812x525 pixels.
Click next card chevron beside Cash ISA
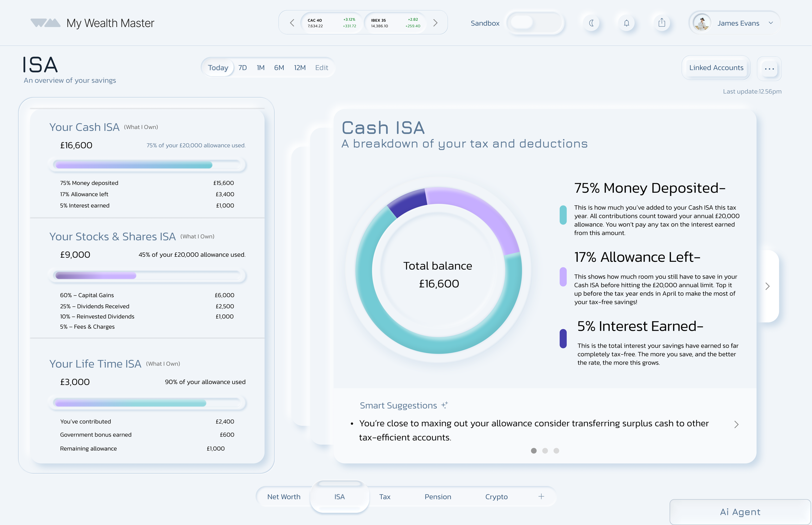[x=768, y=286]
